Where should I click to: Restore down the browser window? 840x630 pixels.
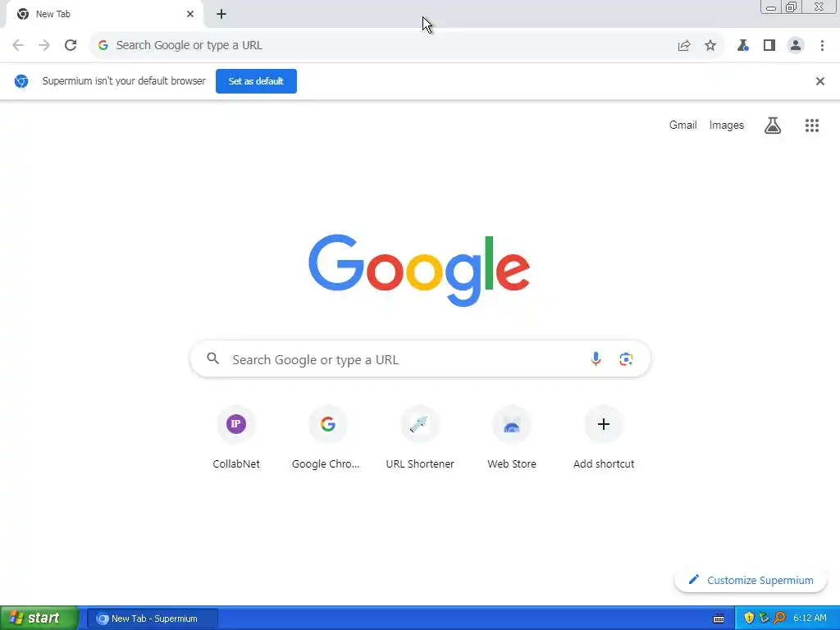792,7
